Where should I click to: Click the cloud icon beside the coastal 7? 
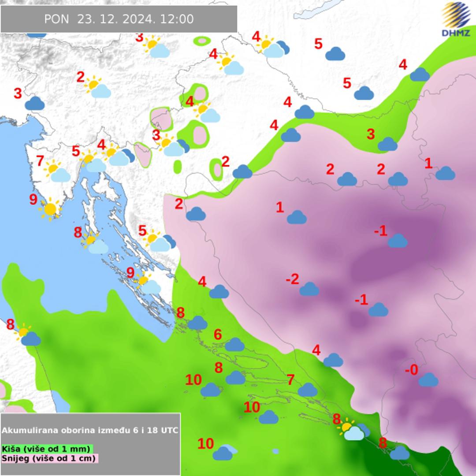coord(307,390)
